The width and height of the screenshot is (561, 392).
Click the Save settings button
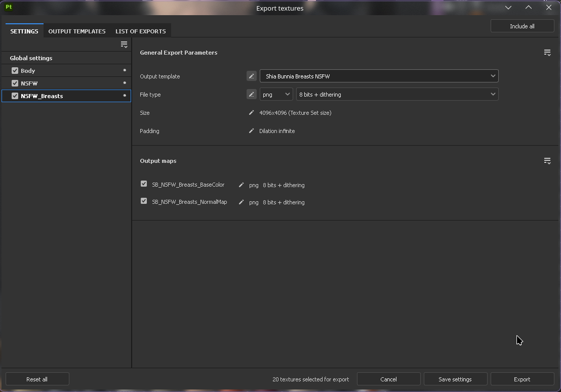455,379
